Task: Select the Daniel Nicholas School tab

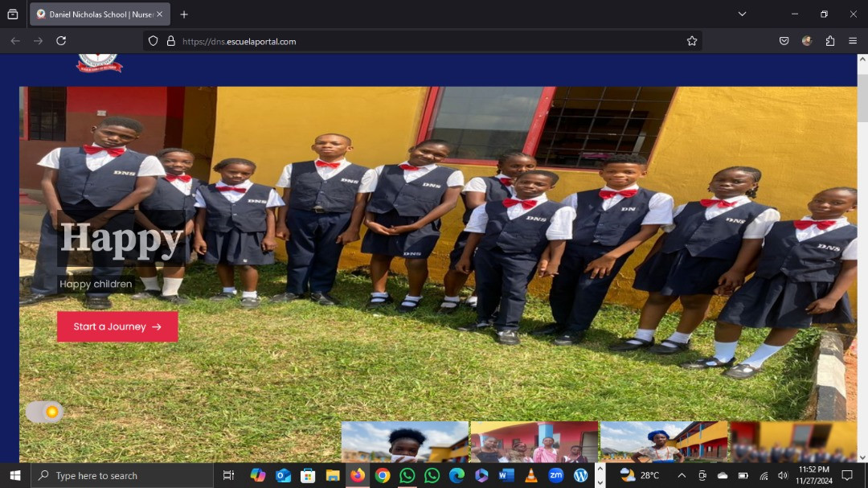Action: coord(95,14)
